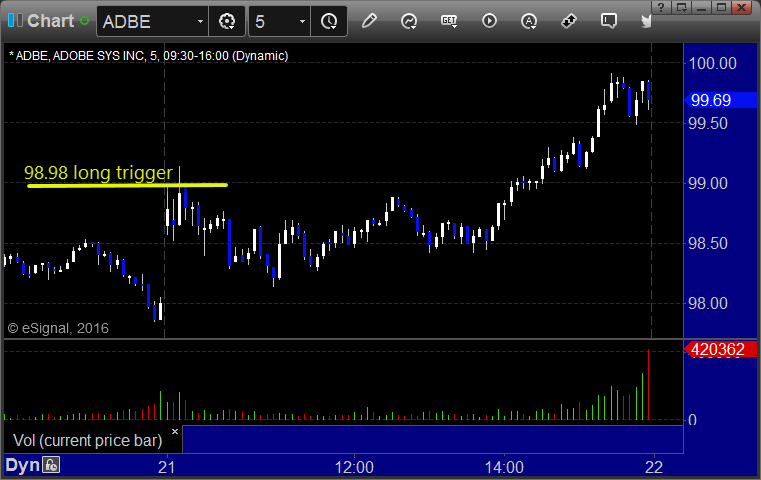The height and width of the screenshot is (480, 761).
Task: Open the chat comment icon
Action: (609, 21)
